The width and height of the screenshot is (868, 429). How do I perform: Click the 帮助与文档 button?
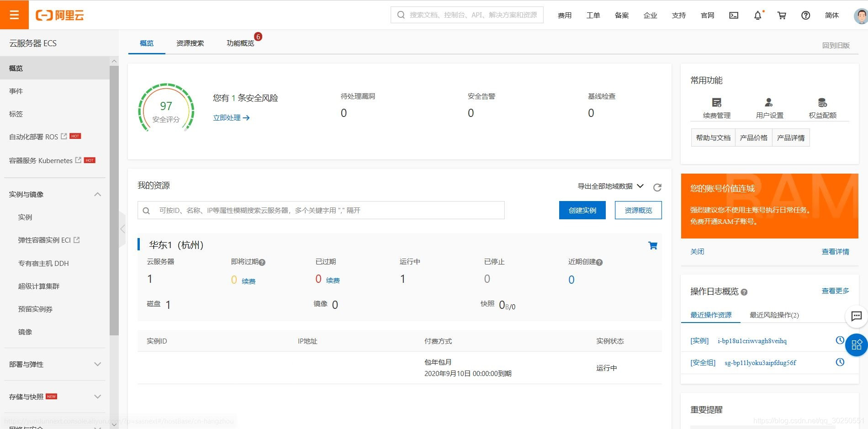(x=713, y=138)
